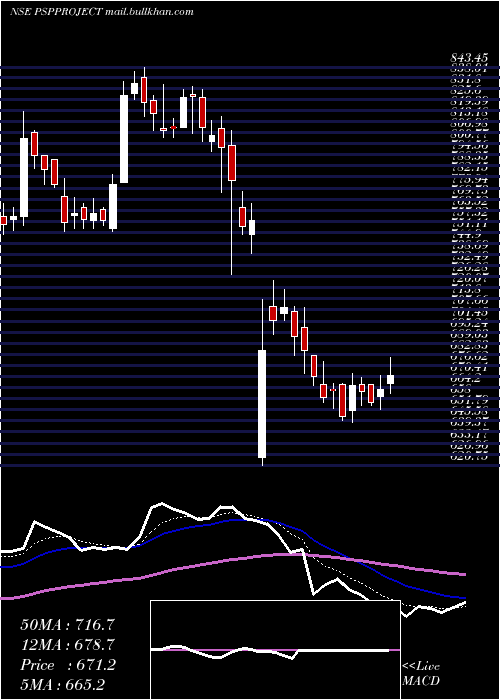The image size is (500, 700).
Task: Click the mail.bullkhan.com watermark link text
Action: point(149,12)
